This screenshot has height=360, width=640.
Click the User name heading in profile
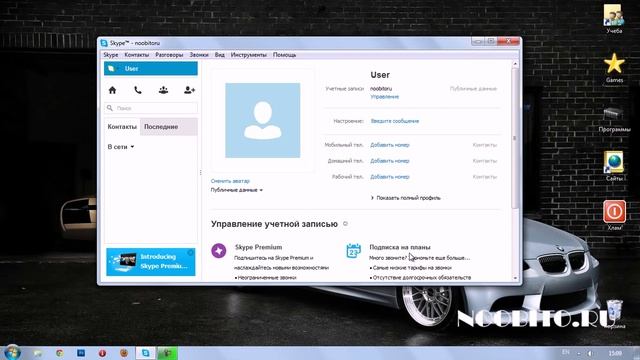coord(380,75)
